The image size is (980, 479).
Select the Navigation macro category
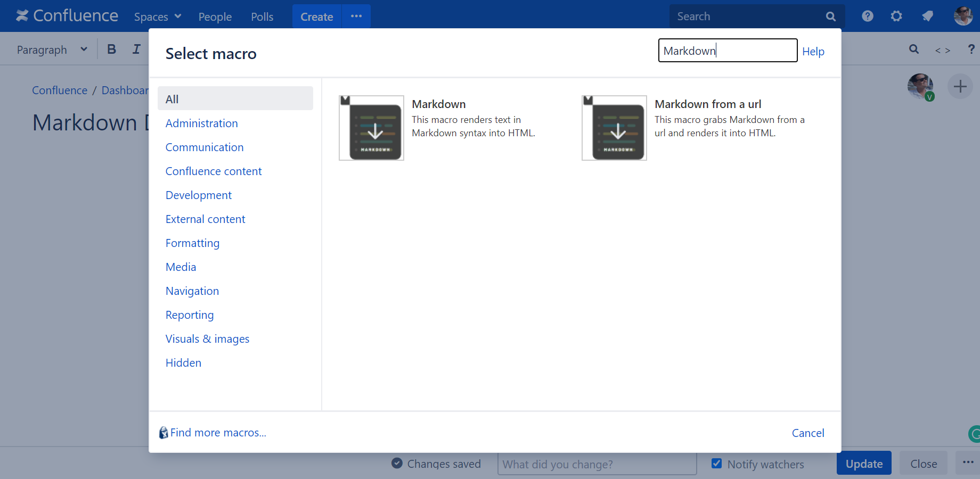(192, 291)
